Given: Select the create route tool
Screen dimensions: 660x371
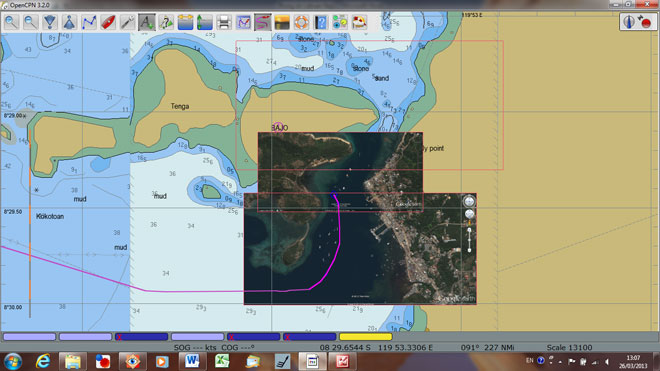Looking at the screenshot, I should point(89,22).
